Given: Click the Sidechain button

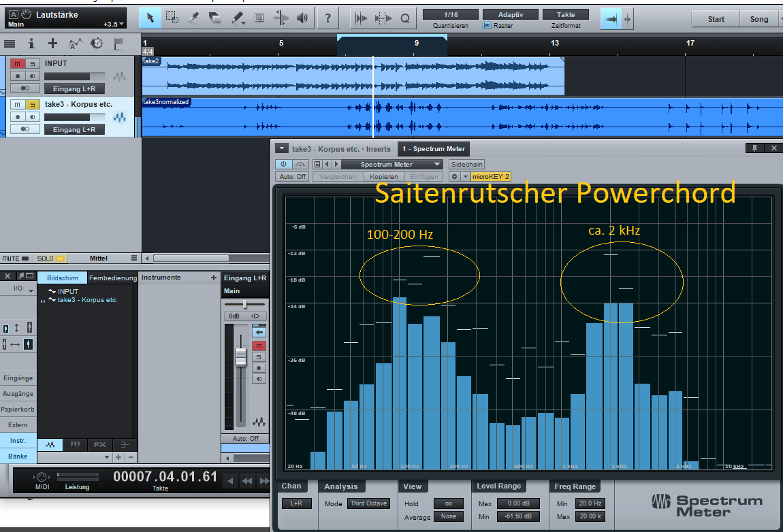Looking at the screenshot, I should tap(467, 164).
